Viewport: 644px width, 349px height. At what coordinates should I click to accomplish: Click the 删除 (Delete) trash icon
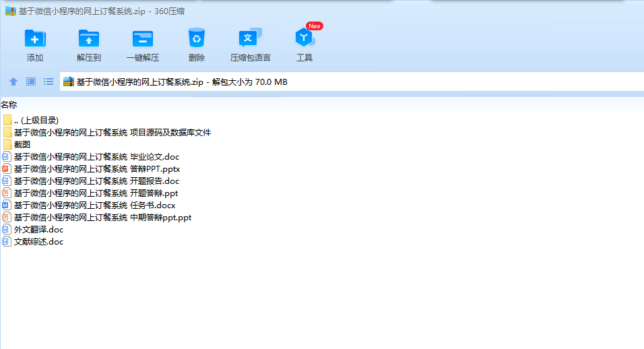coord(196,38)
